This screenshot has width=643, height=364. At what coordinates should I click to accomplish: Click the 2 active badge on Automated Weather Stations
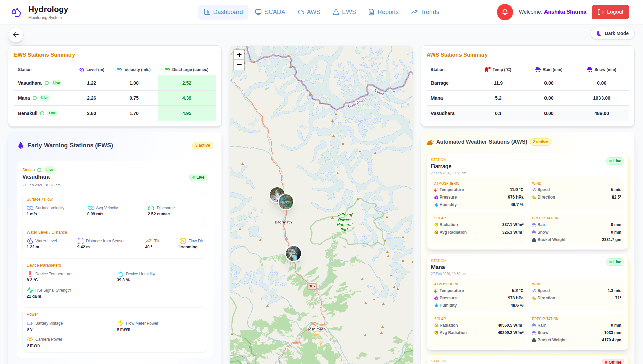tap(540, 142)
